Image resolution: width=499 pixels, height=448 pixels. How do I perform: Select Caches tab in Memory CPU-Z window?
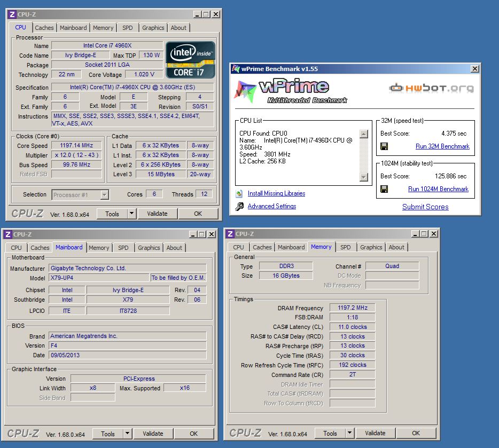click(262, 247)
